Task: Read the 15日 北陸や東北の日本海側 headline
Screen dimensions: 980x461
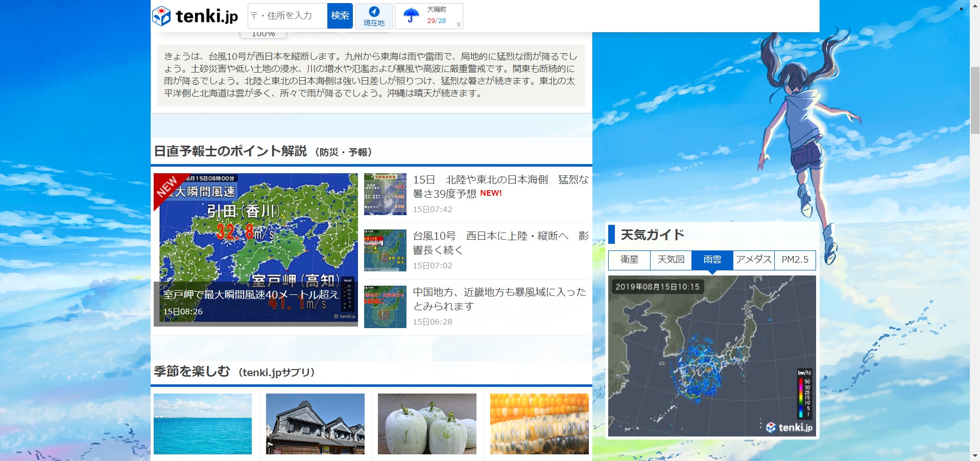Action: pyautogui.click(x=500, y=187)
